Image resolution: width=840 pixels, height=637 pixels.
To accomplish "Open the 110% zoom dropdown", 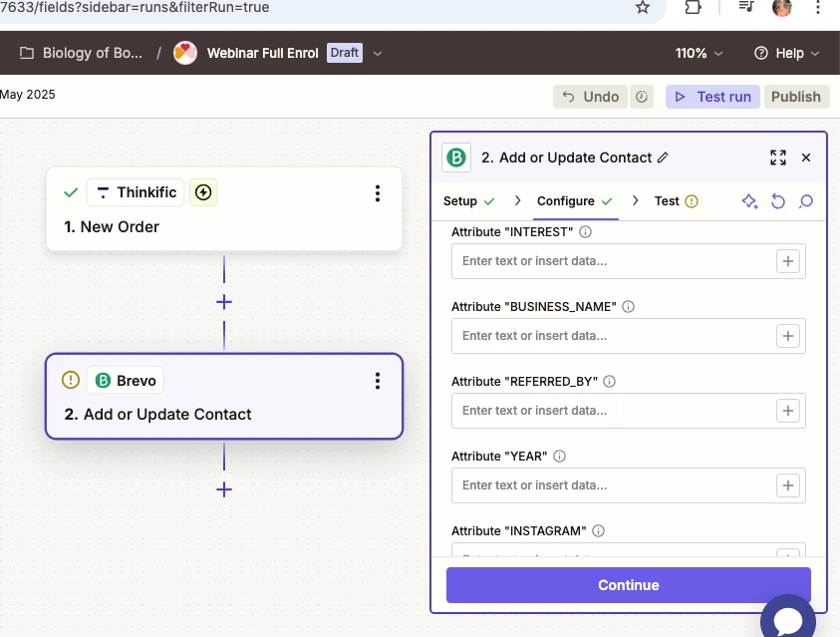I will click(699, 53).
